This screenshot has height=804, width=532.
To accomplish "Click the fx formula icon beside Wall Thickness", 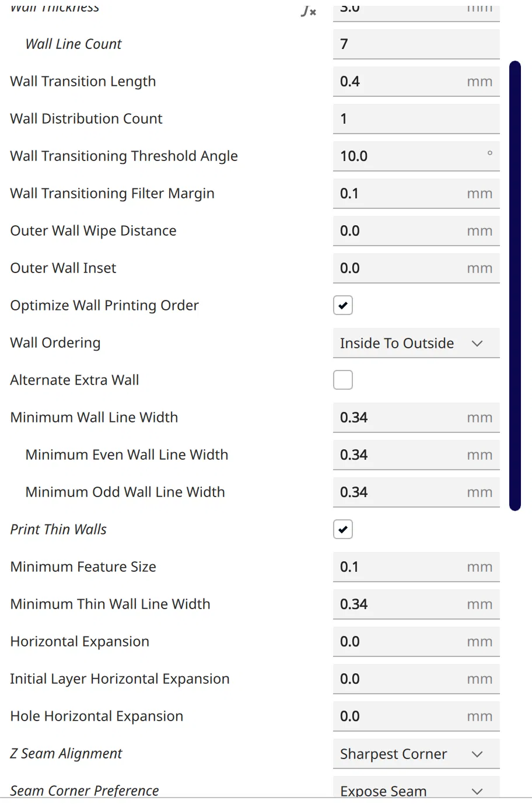I will [x=309, y=11].
